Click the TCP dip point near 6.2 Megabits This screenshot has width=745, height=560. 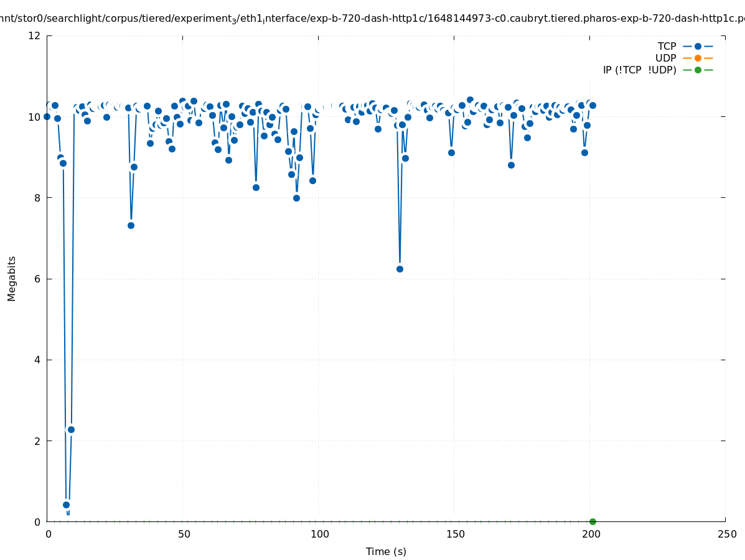point(400,269)
